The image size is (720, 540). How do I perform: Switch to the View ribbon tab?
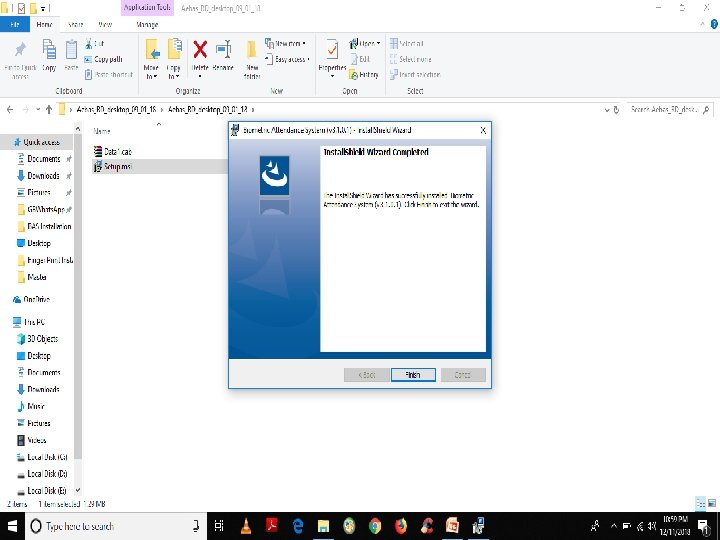(105, 24)
